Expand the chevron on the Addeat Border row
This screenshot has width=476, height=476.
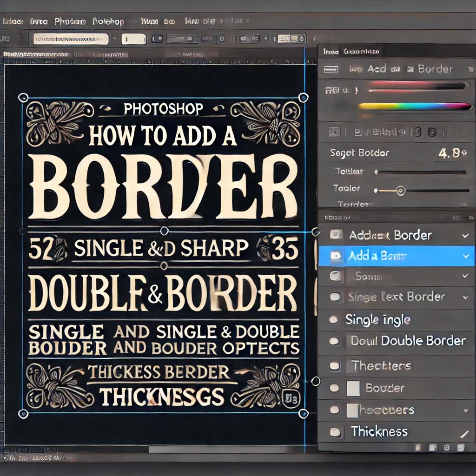tap(465, 235)
